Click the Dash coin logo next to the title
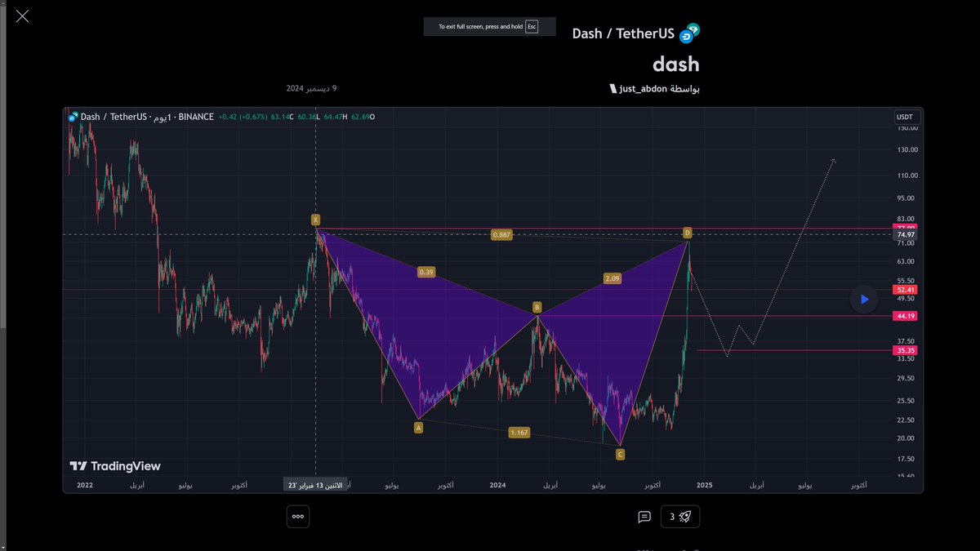 [x=690, y=33]
